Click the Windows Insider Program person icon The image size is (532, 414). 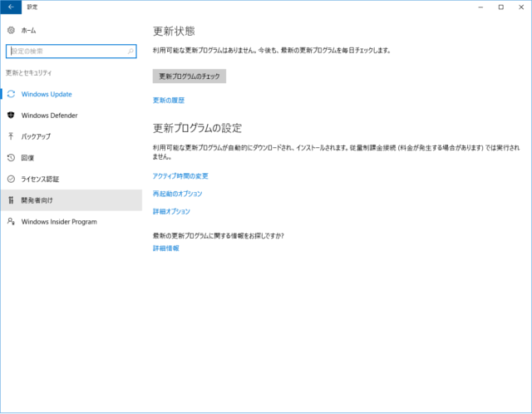pyautogui.click(x=11, y=222)
